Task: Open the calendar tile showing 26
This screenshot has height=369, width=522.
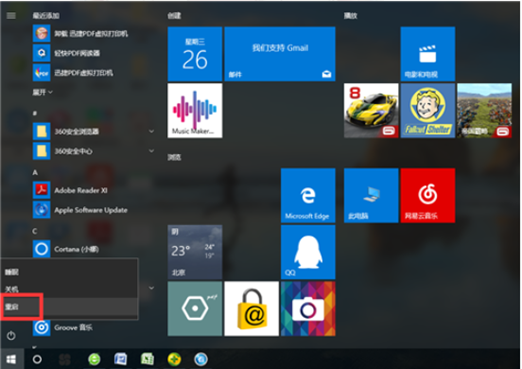Action: click(195, 54)
